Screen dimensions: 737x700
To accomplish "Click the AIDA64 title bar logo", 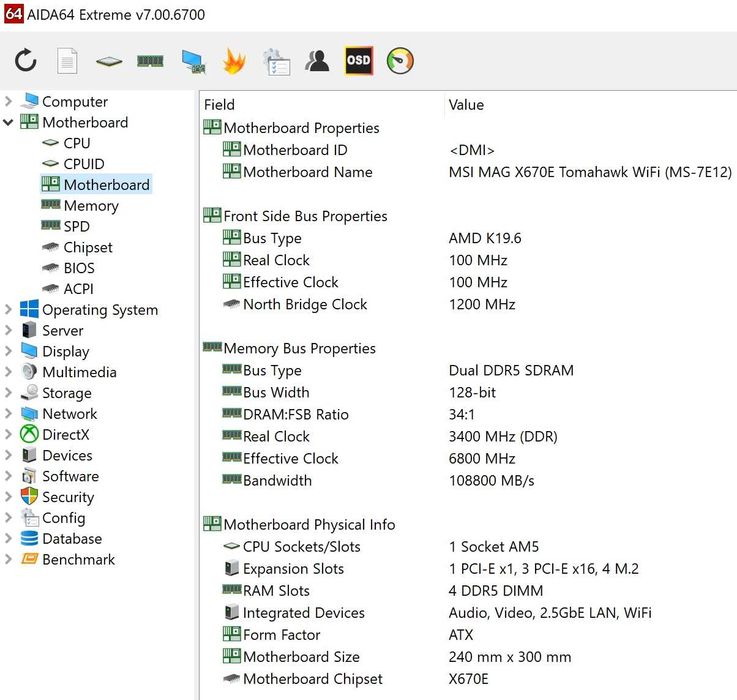I will point(13,14).
